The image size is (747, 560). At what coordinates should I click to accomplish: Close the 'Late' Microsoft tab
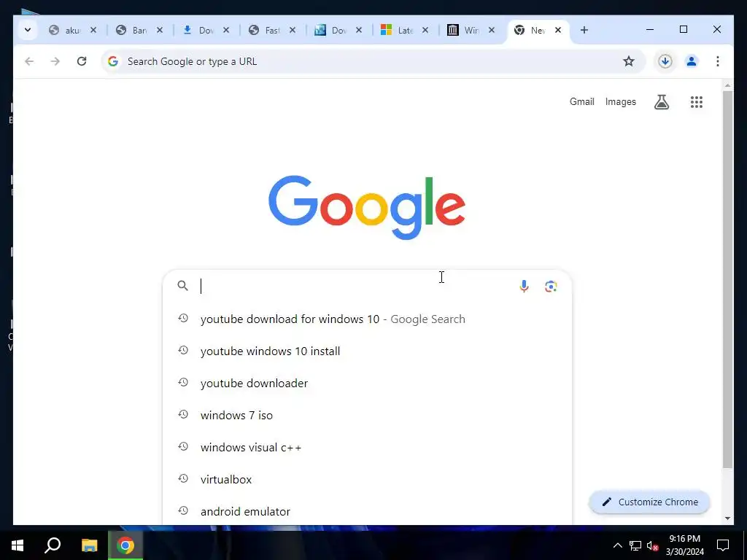click(x=425, y=30)
